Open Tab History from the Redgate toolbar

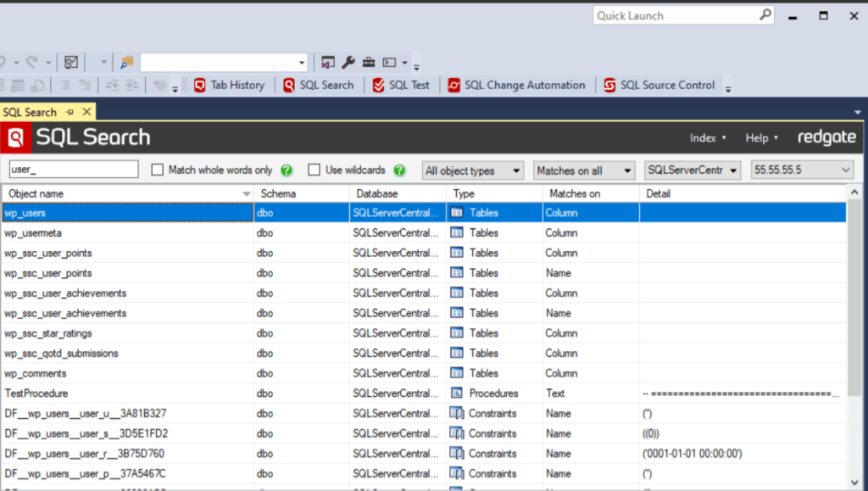click(x=229, y=85)
